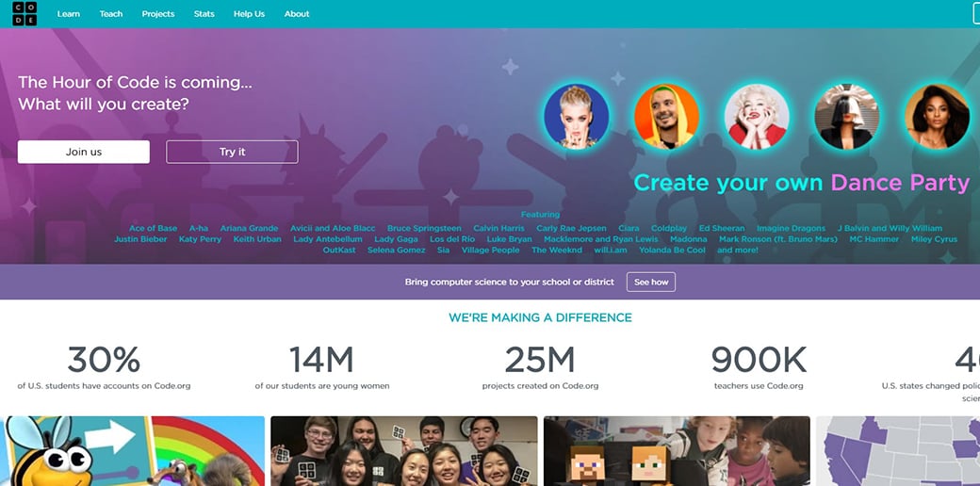Open the Teach menu item
This screenshot has height=486, width=980.
111,14
